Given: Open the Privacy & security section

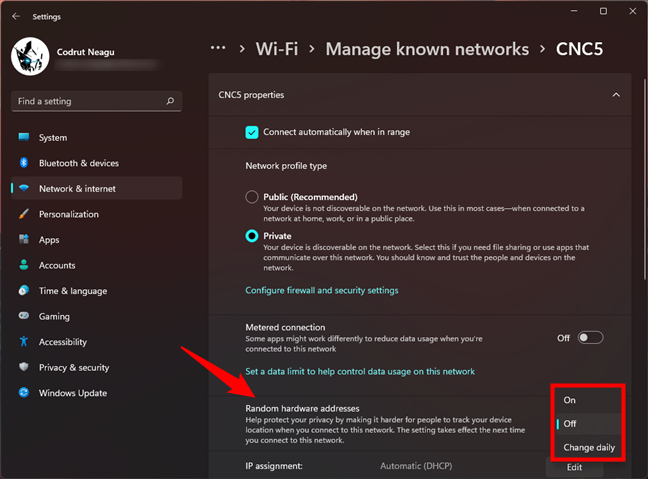Looking at the screenshot, I should (73, 367).
